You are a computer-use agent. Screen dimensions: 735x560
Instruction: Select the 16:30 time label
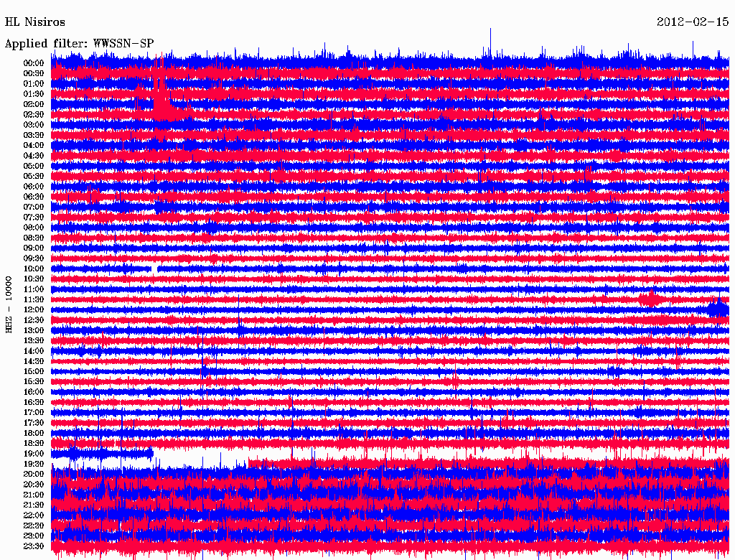pyautogui.click(x=34, y=403)
